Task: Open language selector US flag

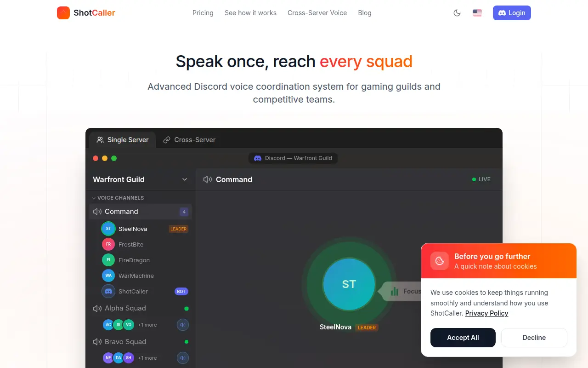Action: [x=477, y=13]
